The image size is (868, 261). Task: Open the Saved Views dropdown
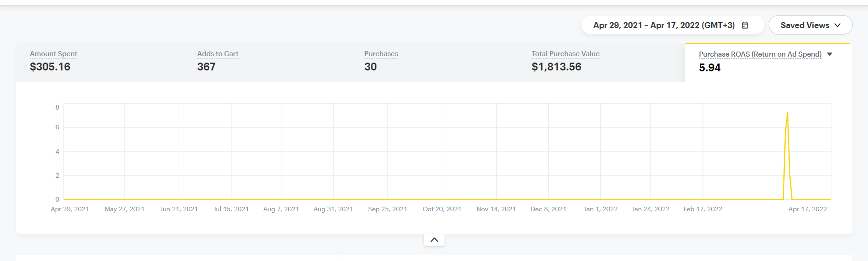click(x=805, y=25)
